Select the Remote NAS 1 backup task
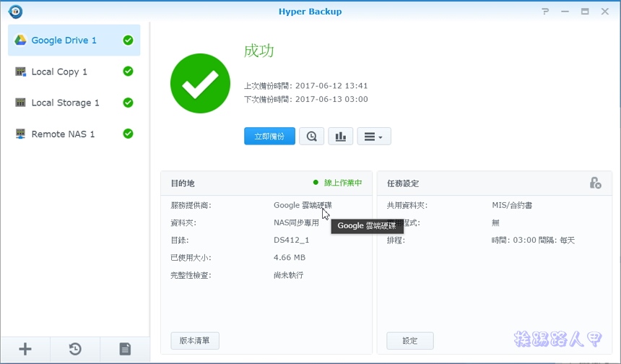621x364 pixels. click(x=74, y=134)
